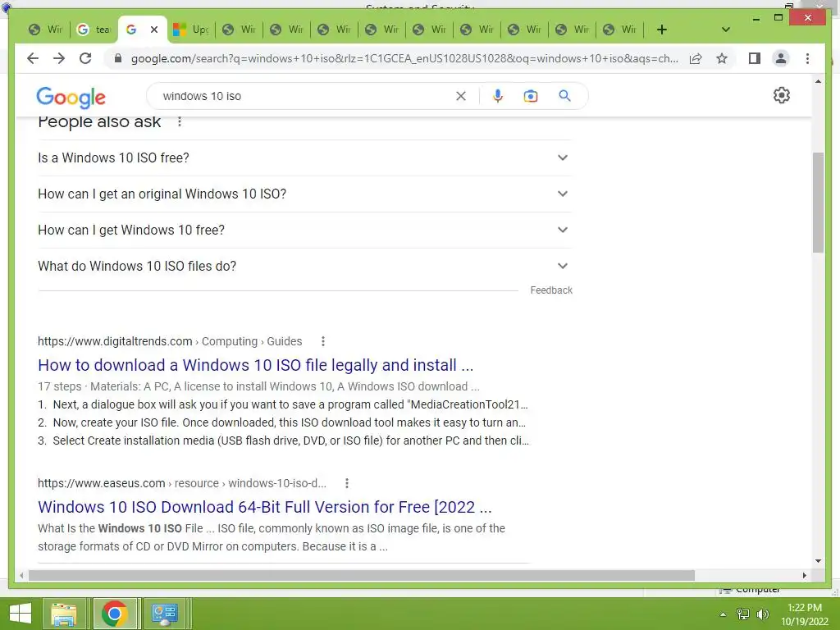The image size is (840, 630).
Task: Select the last "Wir" tab
Action: point(619,30)
